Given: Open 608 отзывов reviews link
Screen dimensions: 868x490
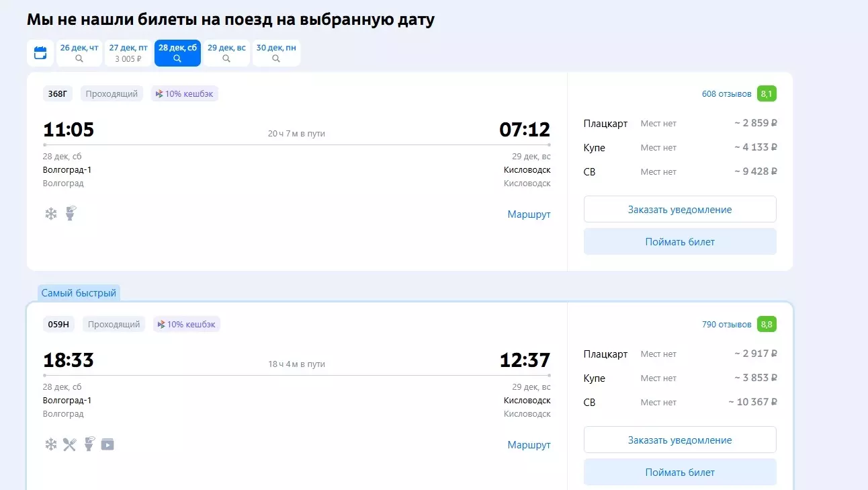Looking at the screenshot, I should click(x=726, y=94).
